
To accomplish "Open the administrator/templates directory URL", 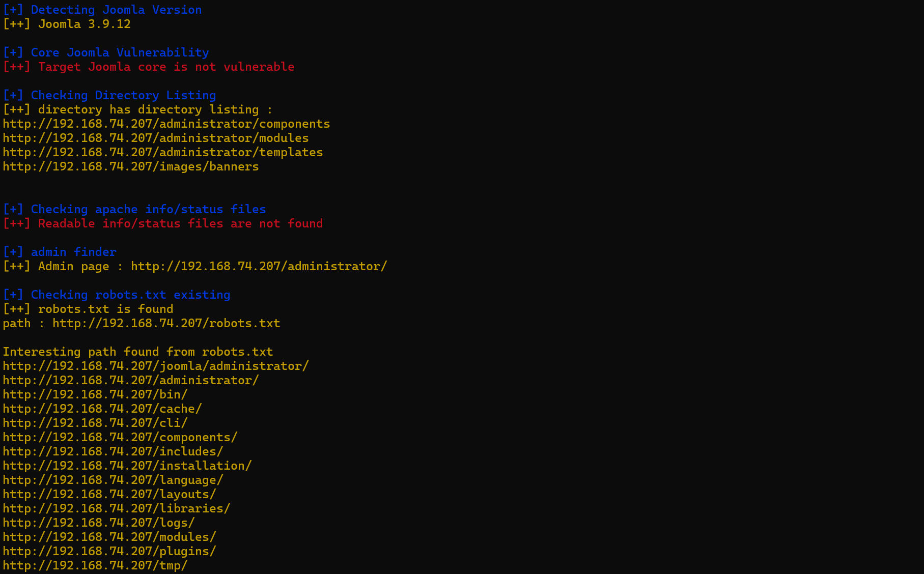I will (x=163, y=152).
